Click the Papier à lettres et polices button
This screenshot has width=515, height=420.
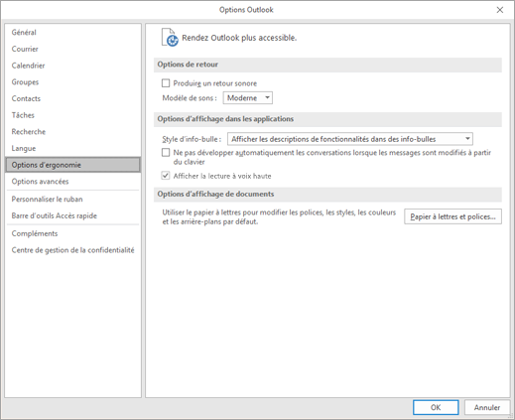(x=452, y=216)
